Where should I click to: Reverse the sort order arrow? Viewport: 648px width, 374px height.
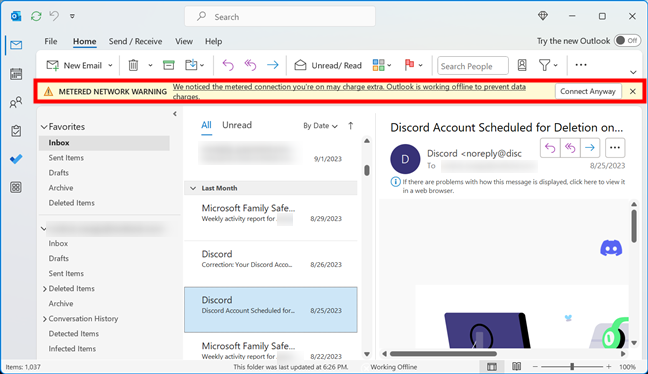(x=350, y=126)
